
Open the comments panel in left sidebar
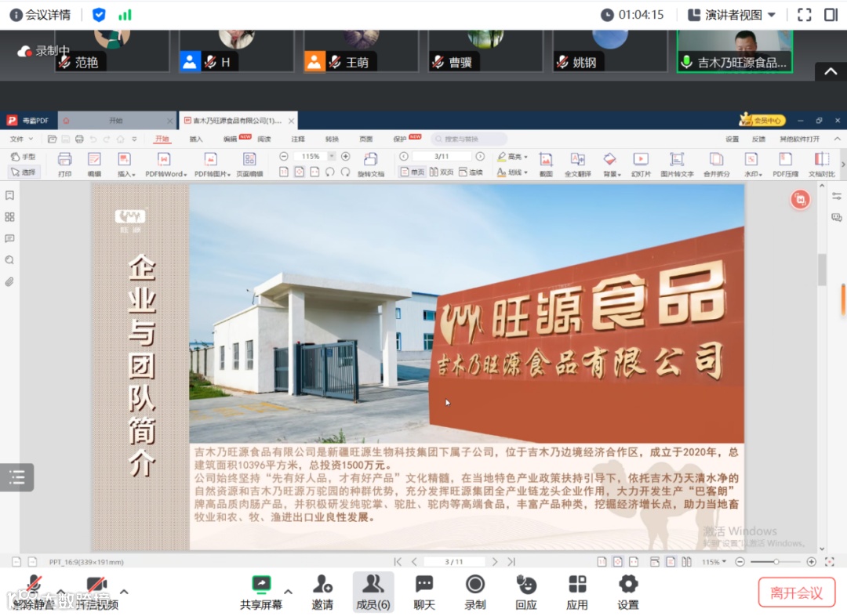pos(9,238)
